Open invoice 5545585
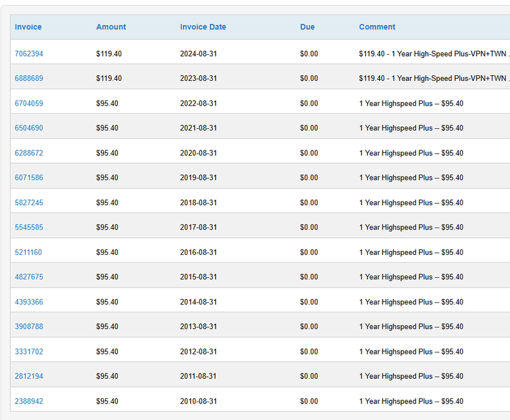This screenshot has width=510, height=420. point(29,228)
